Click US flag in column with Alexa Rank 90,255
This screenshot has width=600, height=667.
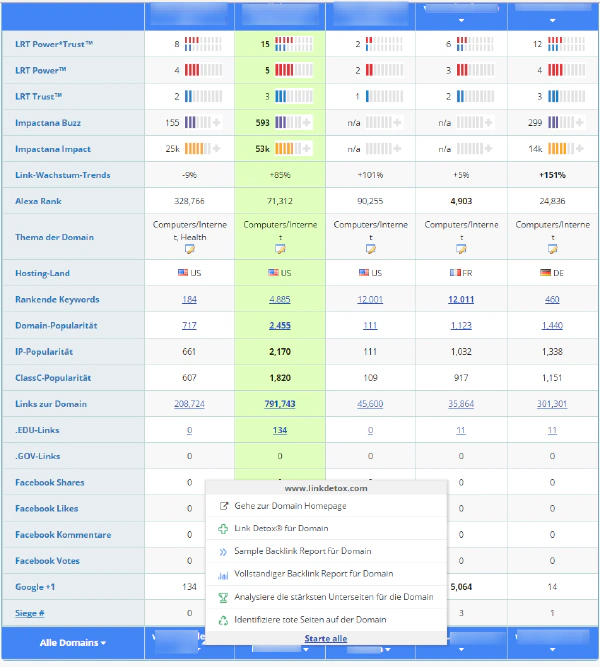pyautogui.click(x=364, y=273)
